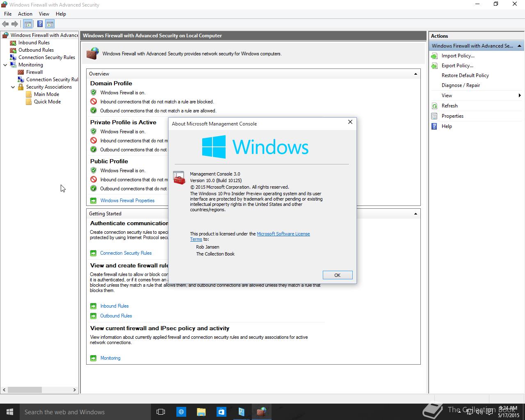Viewport: 525px width, 420px height.
Task: Collapse the Monitoring tree node
Action: pos(5,65)
